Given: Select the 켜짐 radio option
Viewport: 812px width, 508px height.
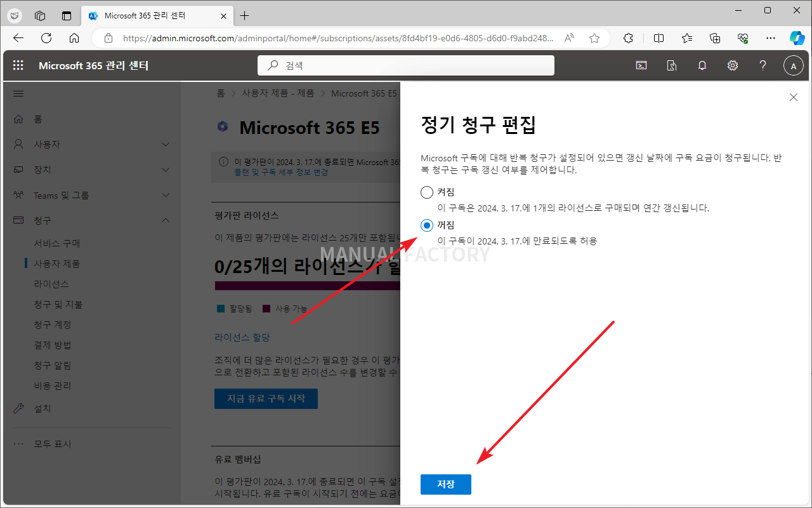Looking at the screenshot, I should pyautogui.click(x=427, y=192).
